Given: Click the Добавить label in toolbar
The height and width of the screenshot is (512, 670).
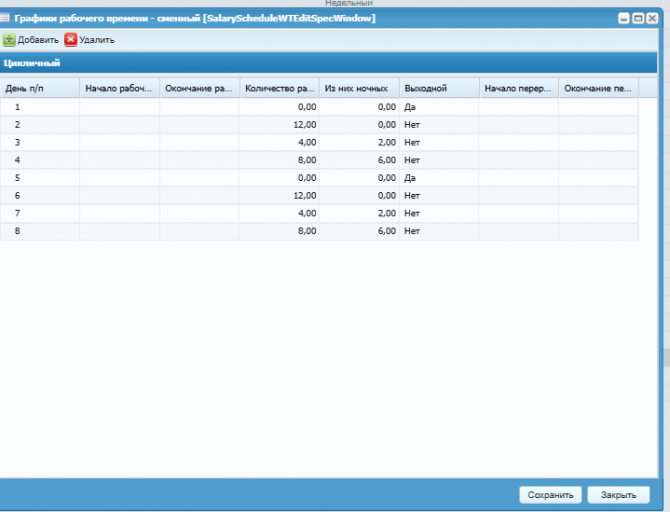Looking at the screenshot, I should pyautogui.click(x=38, y=40).
